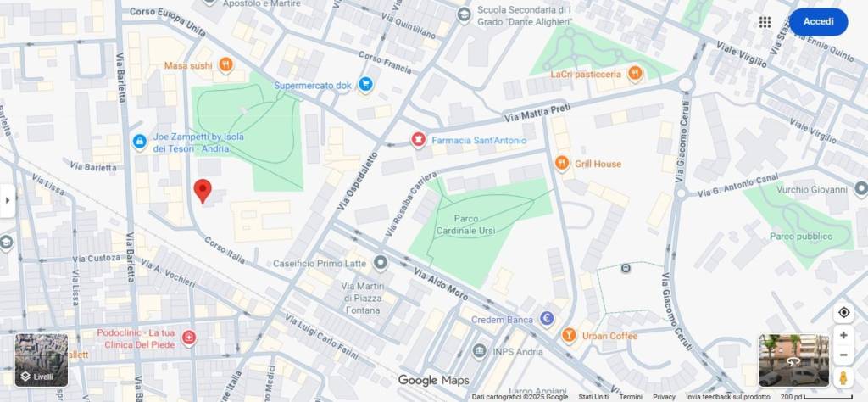
Task: Zoom out with the minus button
Action: [x=843, y=355]
